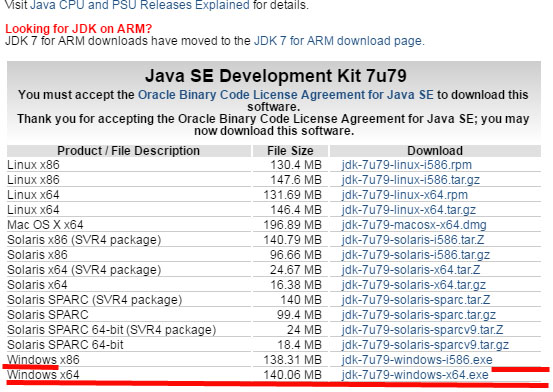553x392 pixels.
Task: Download jdk-7u79-solaris-sparc.tar.Z
Action: click(416, 300)
